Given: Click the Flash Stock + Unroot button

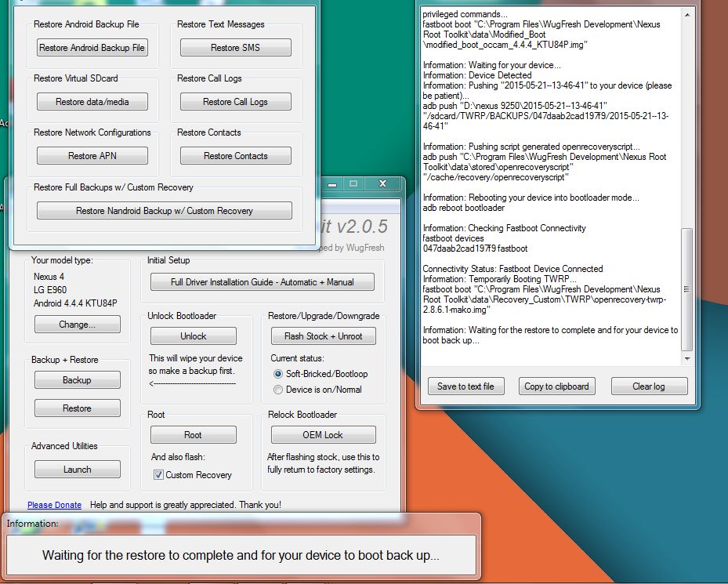Looking at the screenshot, I should (323, 336).
